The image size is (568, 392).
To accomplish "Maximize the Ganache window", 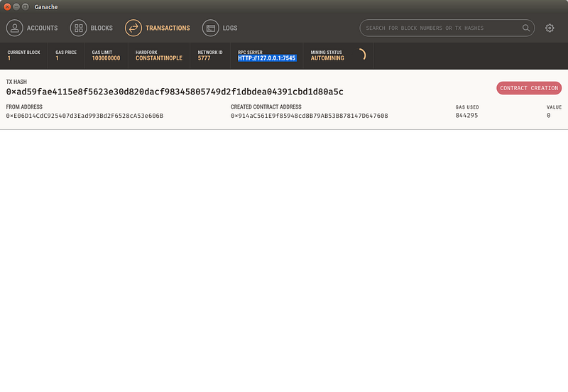I will click(26, 6).
